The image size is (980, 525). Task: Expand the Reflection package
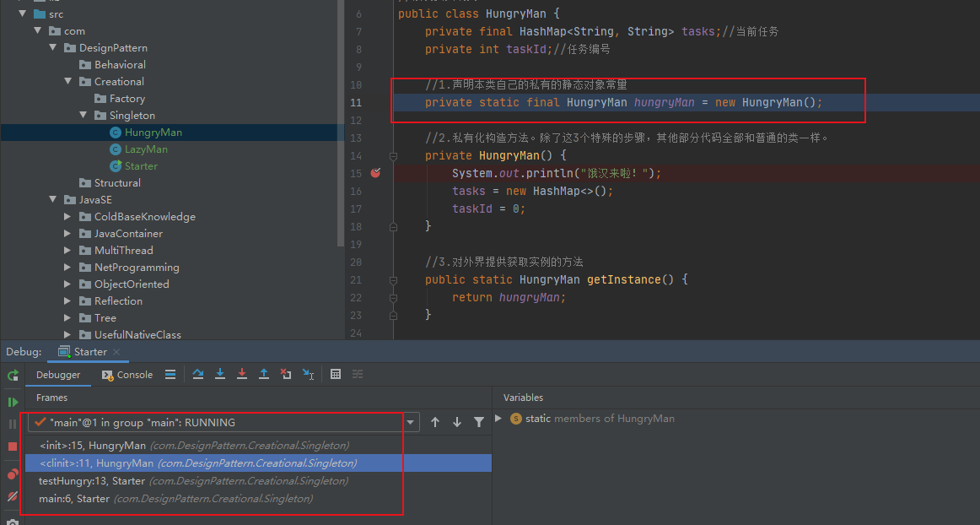(x=67, y=300)
